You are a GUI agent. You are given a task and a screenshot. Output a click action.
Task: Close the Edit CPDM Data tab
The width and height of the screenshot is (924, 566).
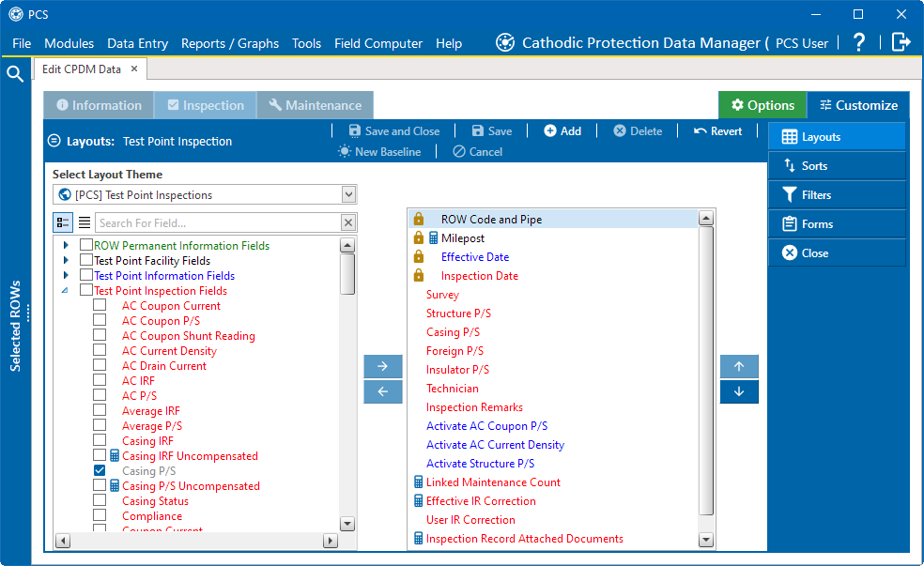point(134,69)
